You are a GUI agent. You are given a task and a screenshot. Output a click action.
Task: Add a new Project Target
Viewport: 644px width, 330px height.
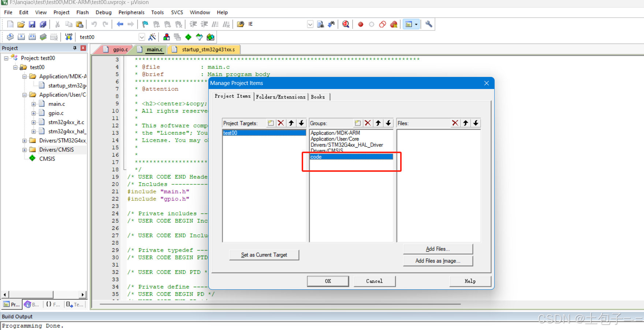(271, 123)
